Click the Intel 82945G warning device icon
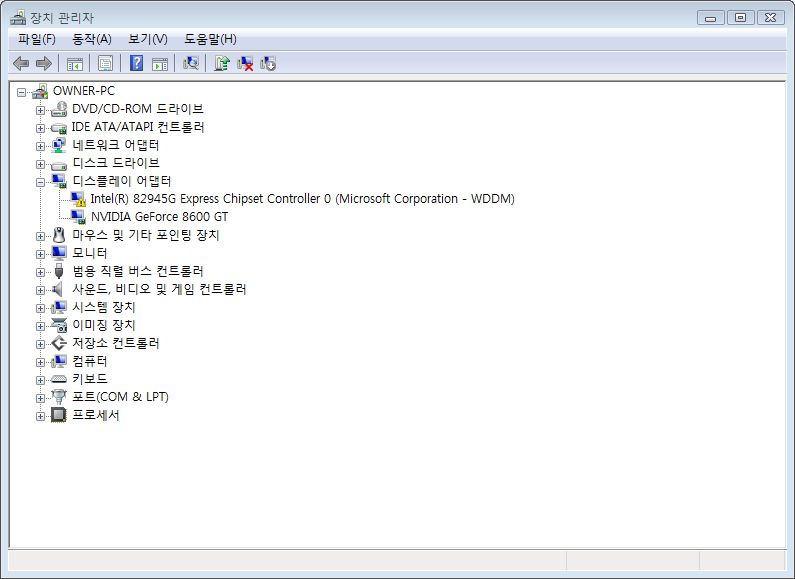Viewport: 795px width, 579px height. (x=78, y=199)
